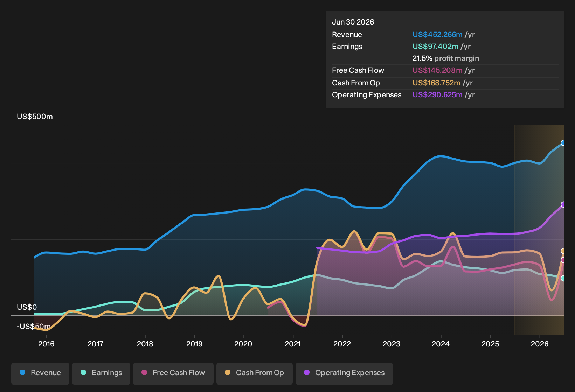
Task: Click the teal Earnings endpoint marker
Action: pos(563,278)
